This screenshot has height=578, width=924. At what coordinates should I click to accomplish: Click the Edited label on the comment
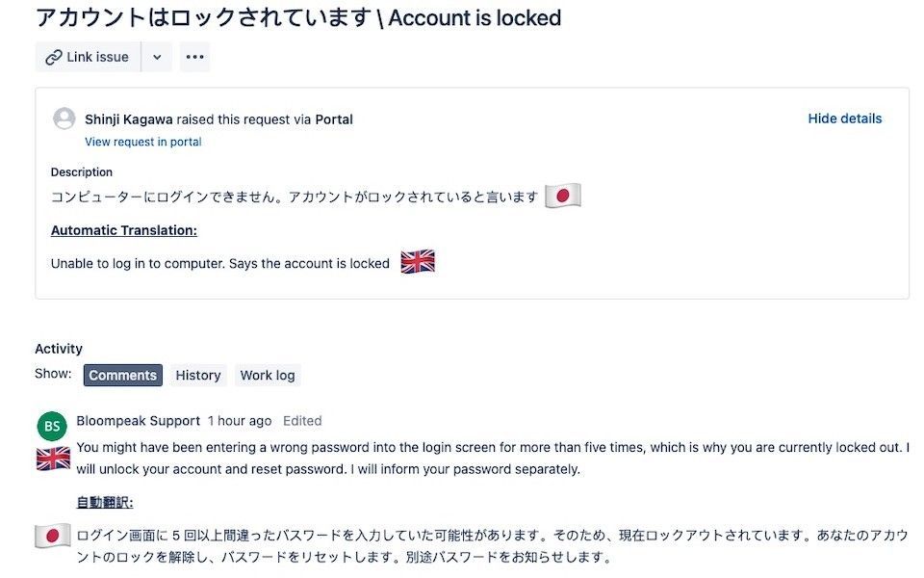click(302, 421)
